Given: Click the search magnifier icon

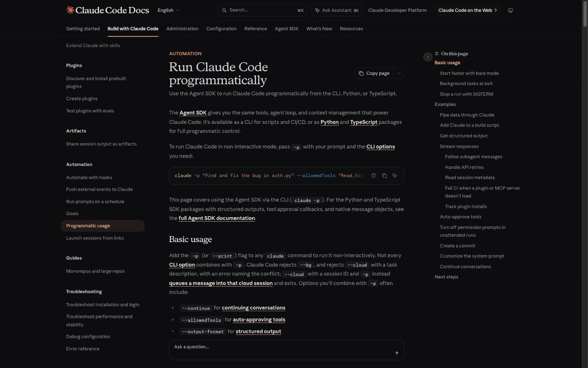Looking at the screenshot, I should 224,10.
